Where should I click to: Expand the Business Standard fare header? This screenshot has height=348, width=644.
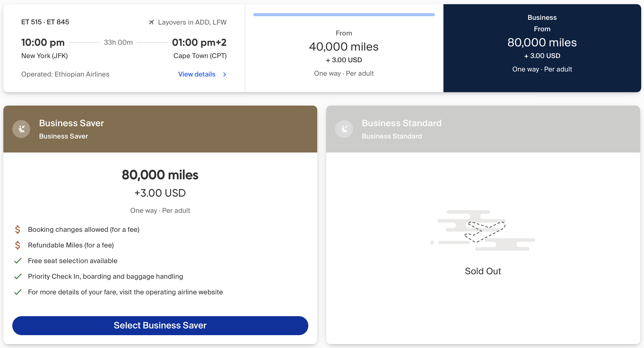(x=483, y=129)
